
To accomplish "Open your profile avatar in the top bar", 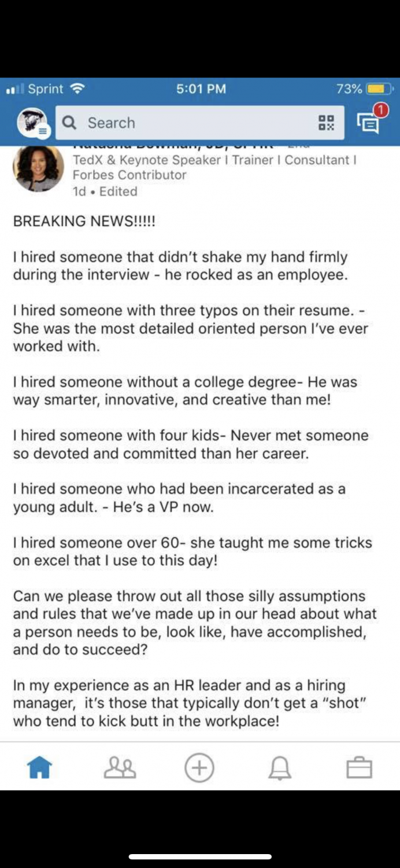I will [x=34, y=123].
